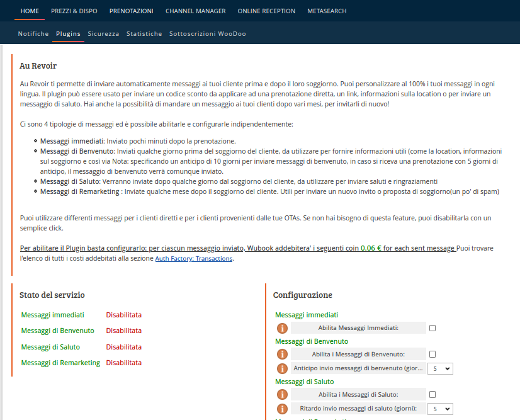This screenshot has width=520, height=420.
Task: Open the PRENOTAZIONI menu
Action: [x=132, y=11]
